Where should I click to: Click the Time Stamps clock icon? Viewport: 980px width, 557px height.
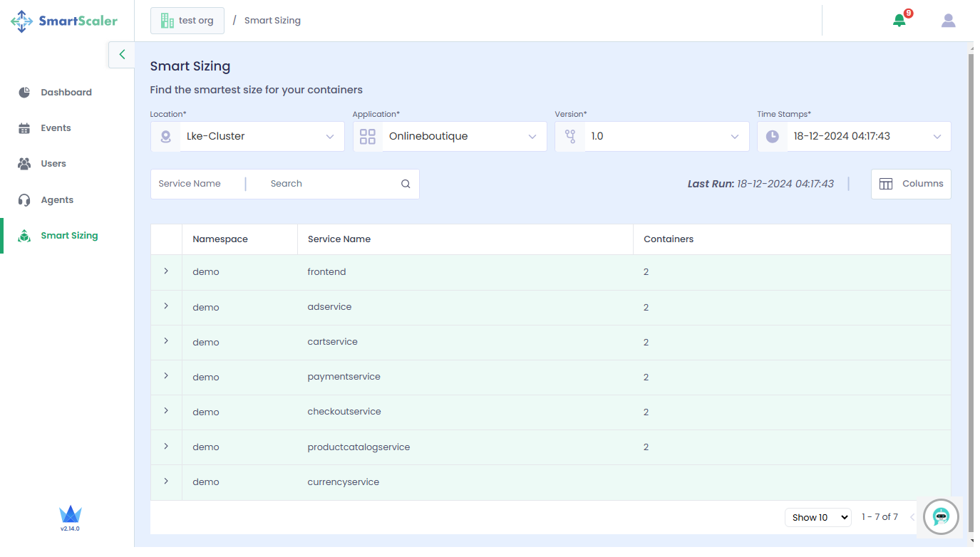(x=773, y=137)
